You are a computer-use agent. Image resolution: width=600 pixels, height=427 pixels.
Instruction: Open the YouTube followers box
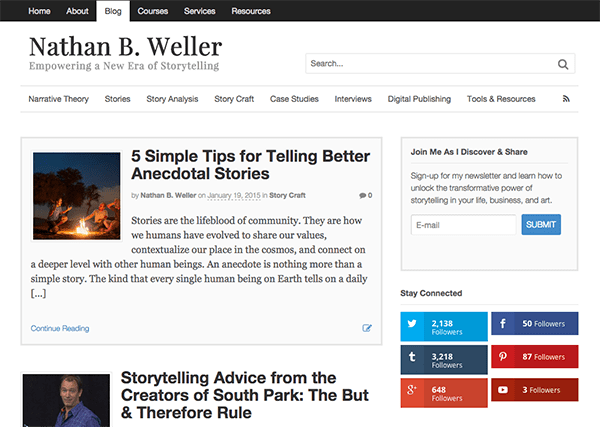coord(535,389)
